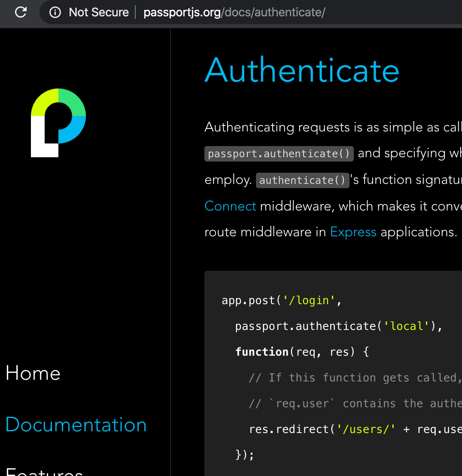Follow the Connect middleware hyperlink
The width and height of the screenshot is (462, 476).
tap(230, 206)
